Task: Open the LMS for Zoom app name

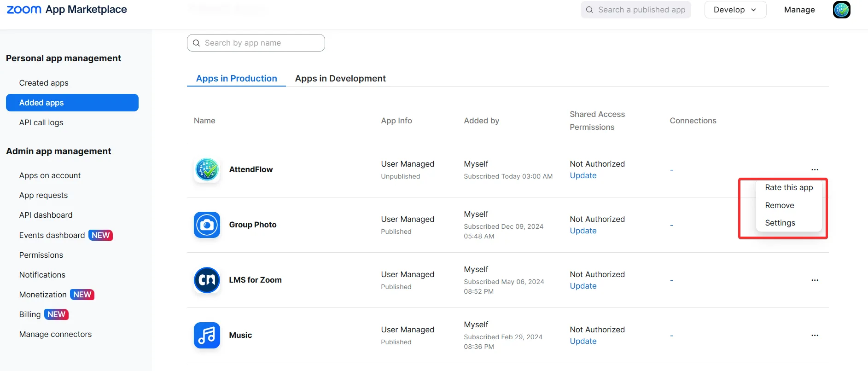Action: pos(256,280)
